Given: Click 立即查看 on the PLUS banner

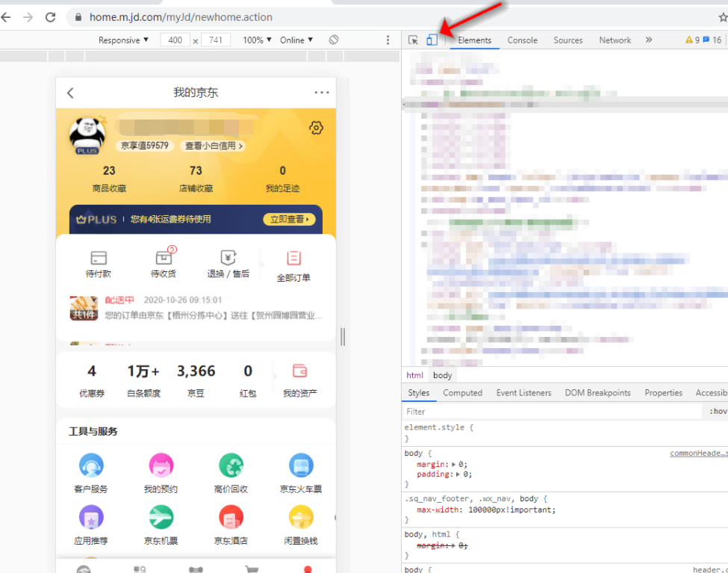Looking at the screenshot, I should coord(289,220).
